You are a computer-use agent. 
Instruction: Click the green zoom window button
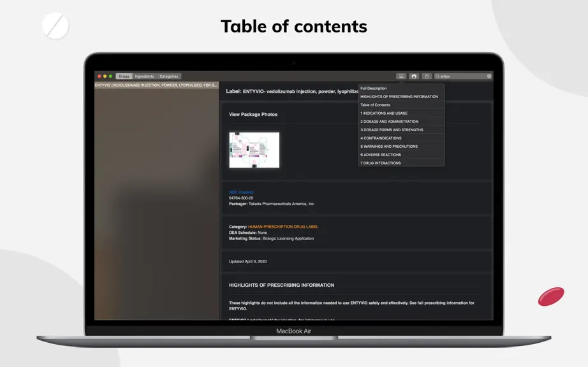(x=110, y=76)
